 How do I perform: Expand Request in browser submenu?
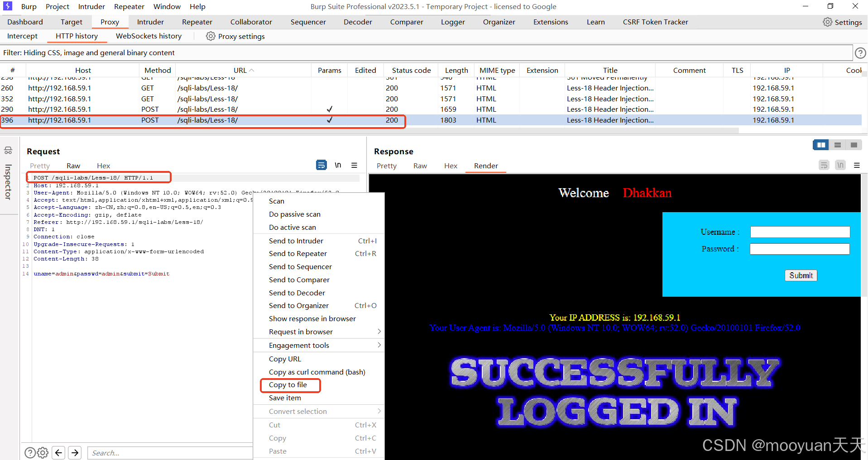pyautogui.click(x=379, y=332)
